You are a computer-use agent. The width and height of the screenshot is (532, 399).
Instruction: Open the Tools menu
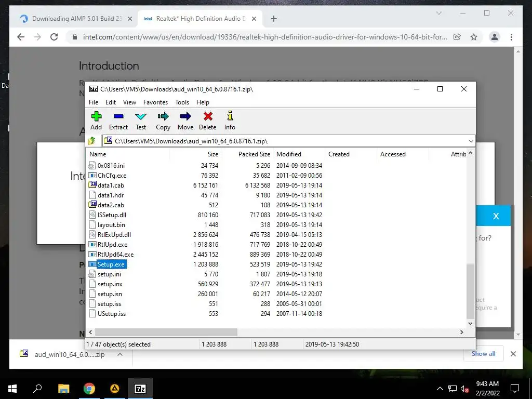click(182, 102)
